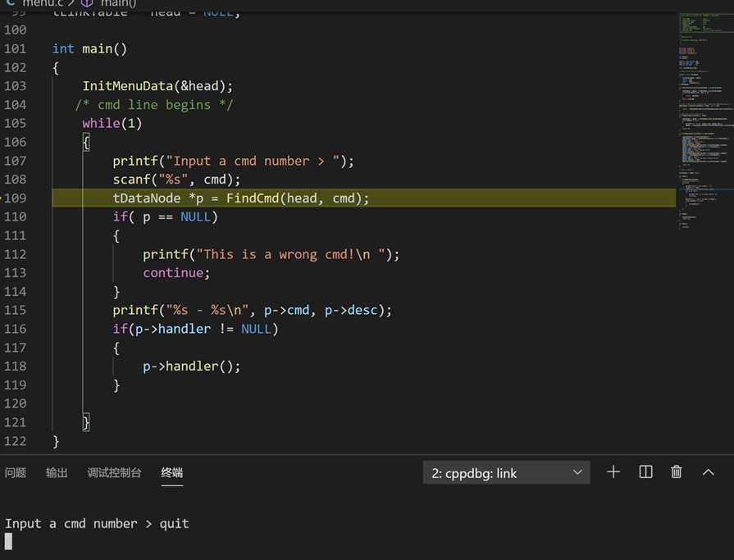Add a new terminal with the plus icon
Viewport: 734px width, 560px height.
tap(613, 472)
